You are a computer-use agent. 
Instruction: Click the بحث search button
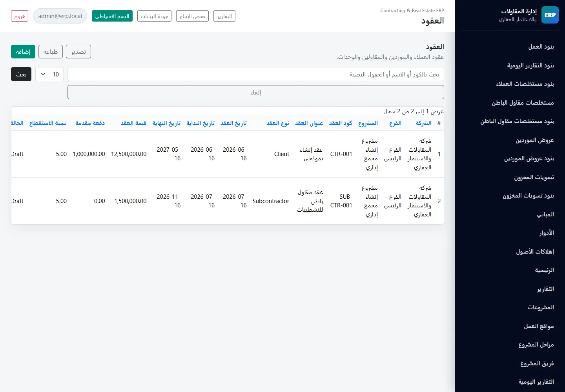tap(21, 74)
